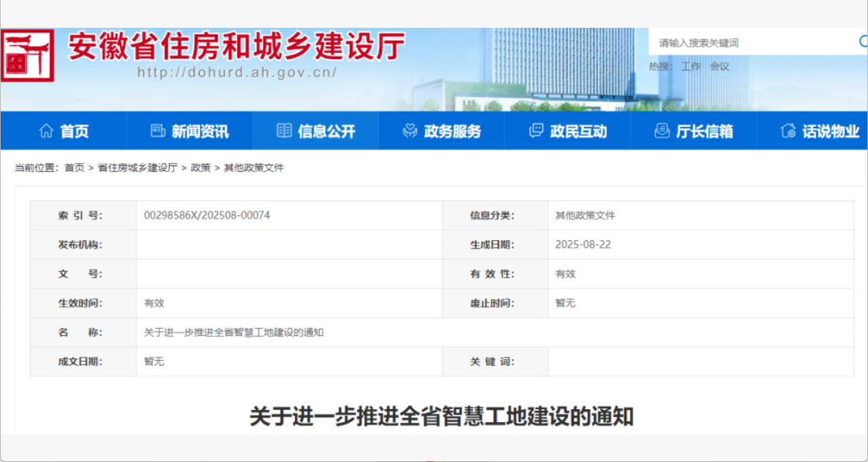Click the 首页 breadcrumb link

point(75,168)
